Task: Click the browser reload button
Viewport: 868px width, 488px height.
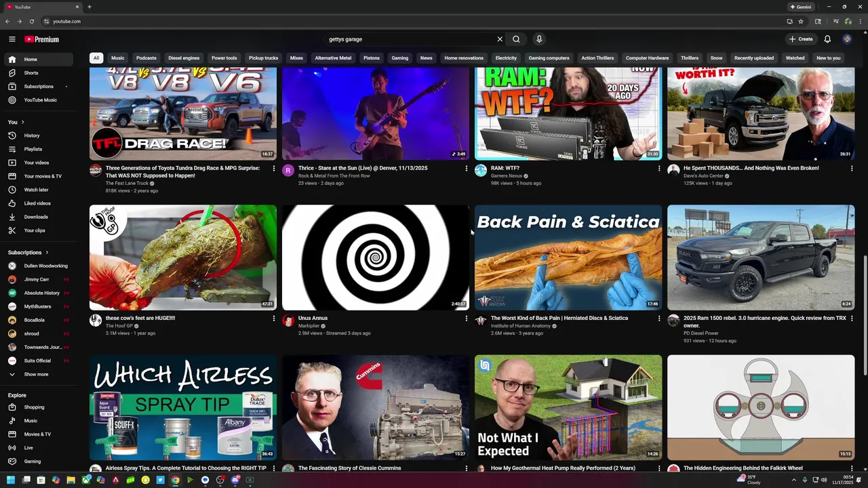Action: [31, 21]
